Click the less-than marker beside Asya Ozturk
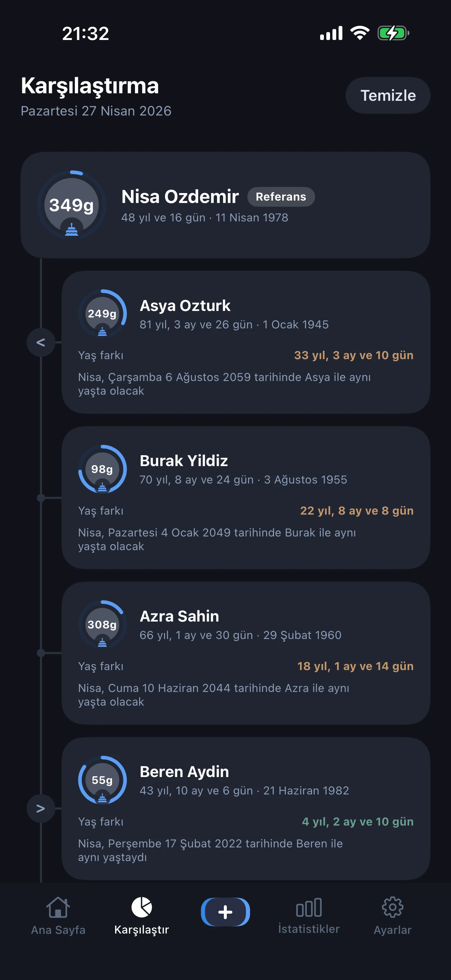Screen dimensions: 451x980 [x=41, y=342]
